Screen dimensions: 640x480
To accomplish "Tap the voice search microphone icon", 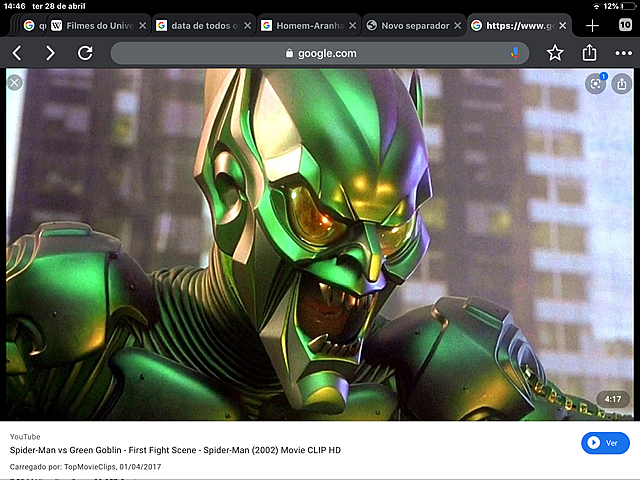I will coord(515,53).
